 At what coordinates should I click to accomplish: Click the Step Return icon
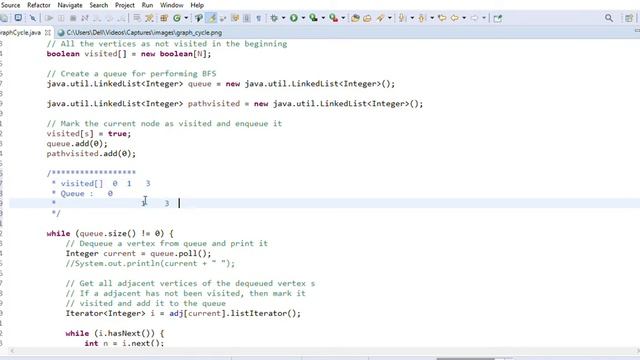122,18
